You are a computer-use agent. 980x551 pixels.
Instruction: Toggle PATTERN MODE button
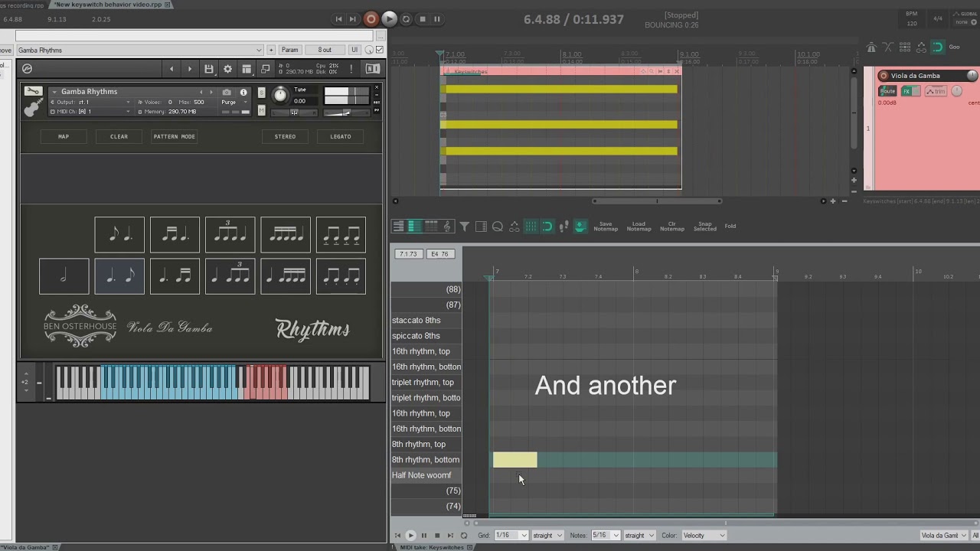(x=175, y=136)
